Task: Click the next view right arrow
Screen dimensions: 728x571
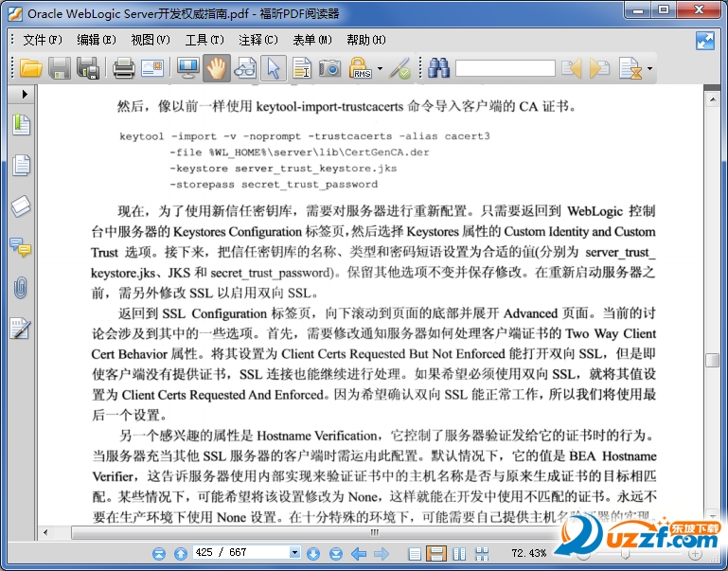Action: 382,553
